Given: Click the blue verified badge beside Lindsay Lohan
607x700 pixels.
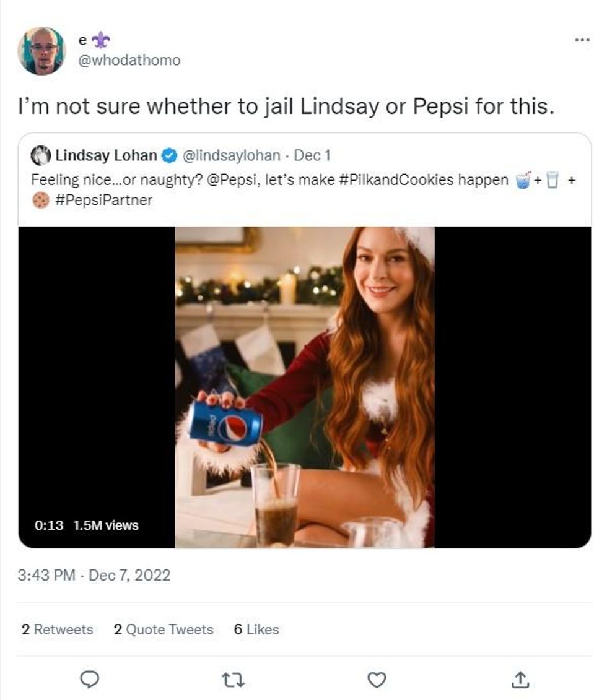Looking at the screenshot, I should coord(169,155).
